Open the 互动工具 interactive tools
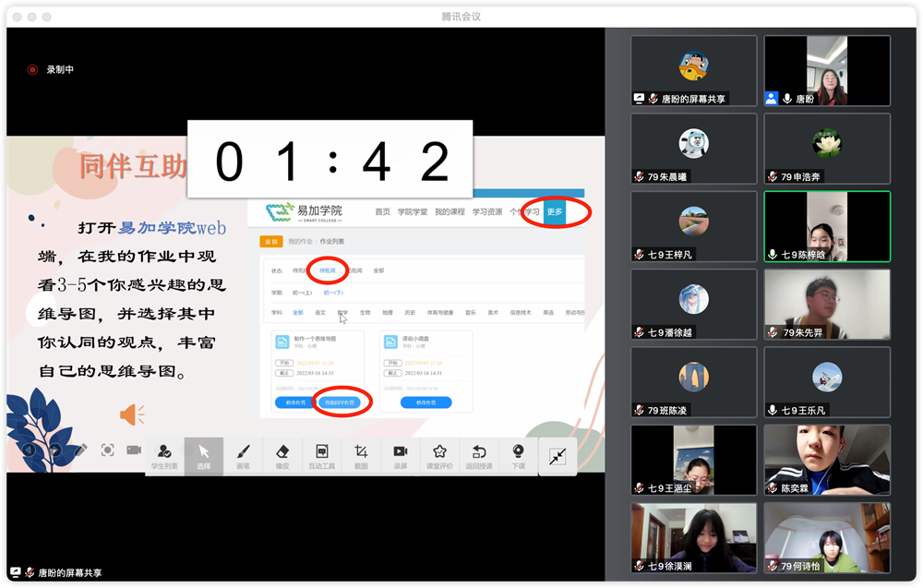 321,456
